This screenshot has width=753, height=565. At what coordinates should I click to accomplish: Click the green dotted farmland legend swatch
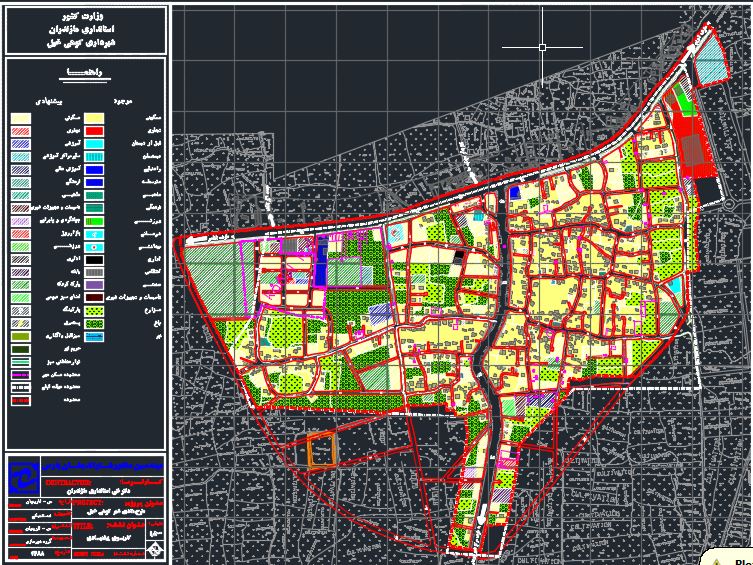[96, 312]
